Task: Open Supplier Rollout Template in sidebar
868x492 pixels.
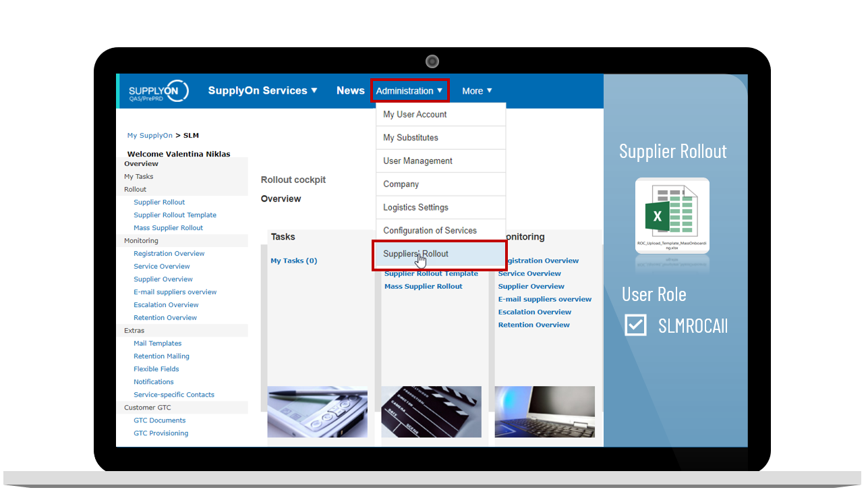Action: point(175,215)
